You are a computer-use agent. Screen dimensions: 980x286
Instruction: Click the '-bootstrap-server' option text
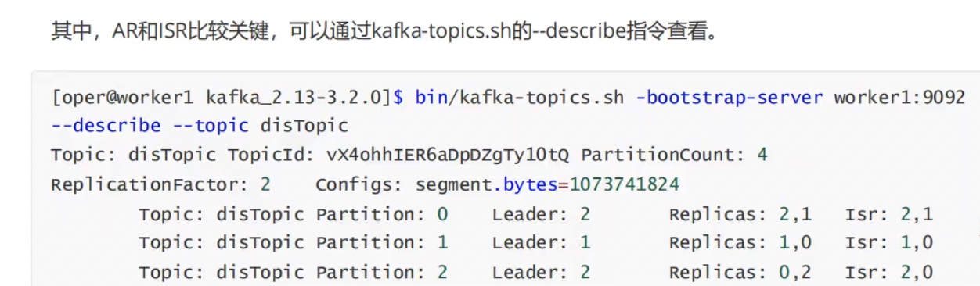point(729,98)
